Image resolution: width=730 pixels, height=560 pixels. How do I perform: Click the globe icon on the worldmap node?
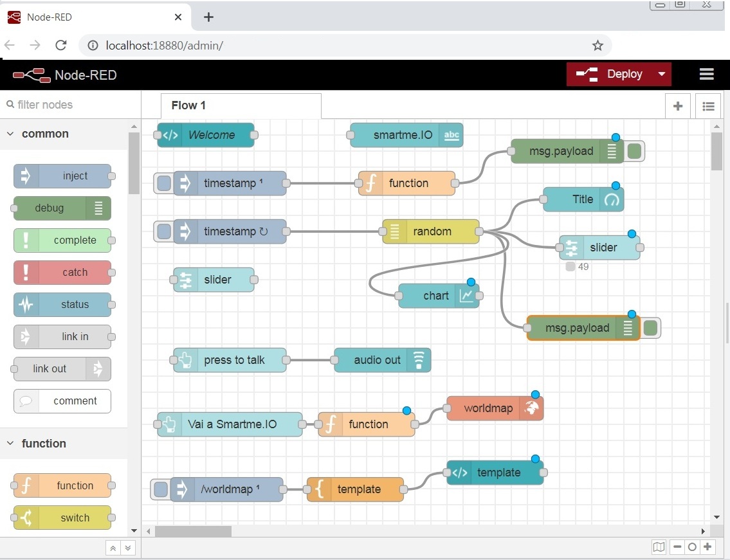[533, 408]
